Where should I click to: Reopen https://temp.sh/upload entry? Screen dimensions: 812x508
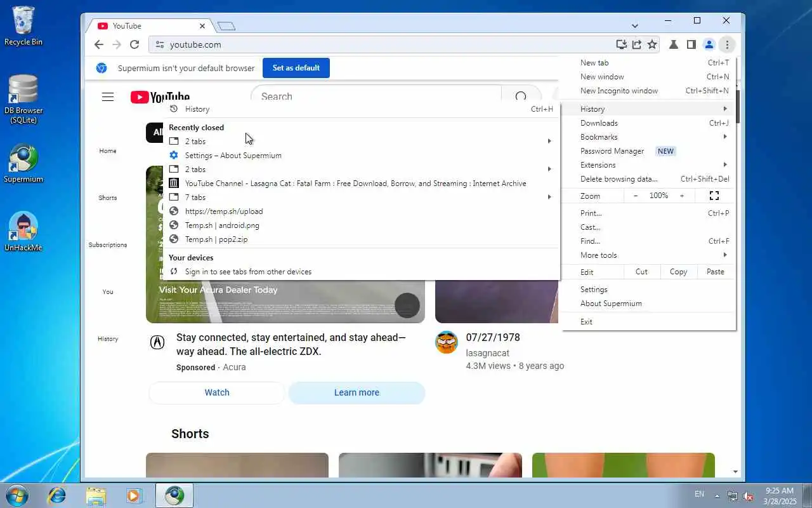362,211
